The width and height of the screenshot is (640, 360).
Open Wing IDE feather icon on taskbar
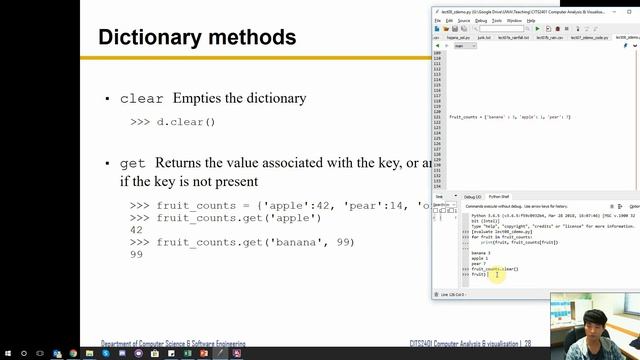click(x=220, y=353)
